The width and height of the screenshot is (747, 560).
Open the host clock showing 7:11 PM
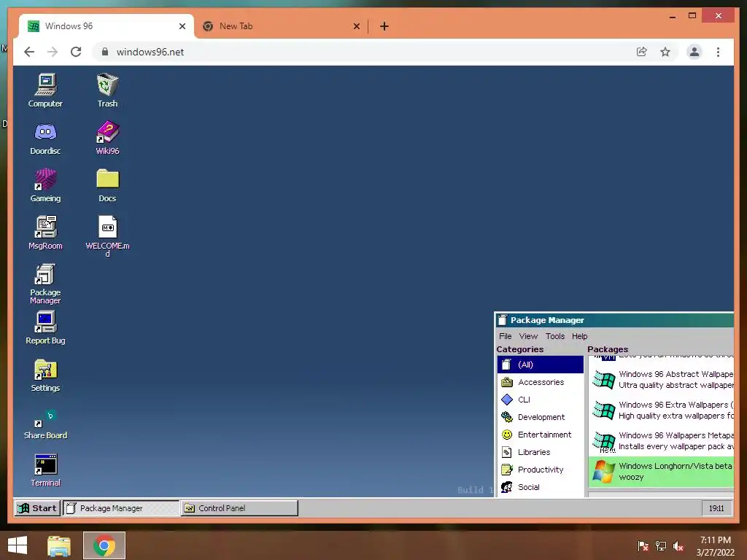coord(715,546)
